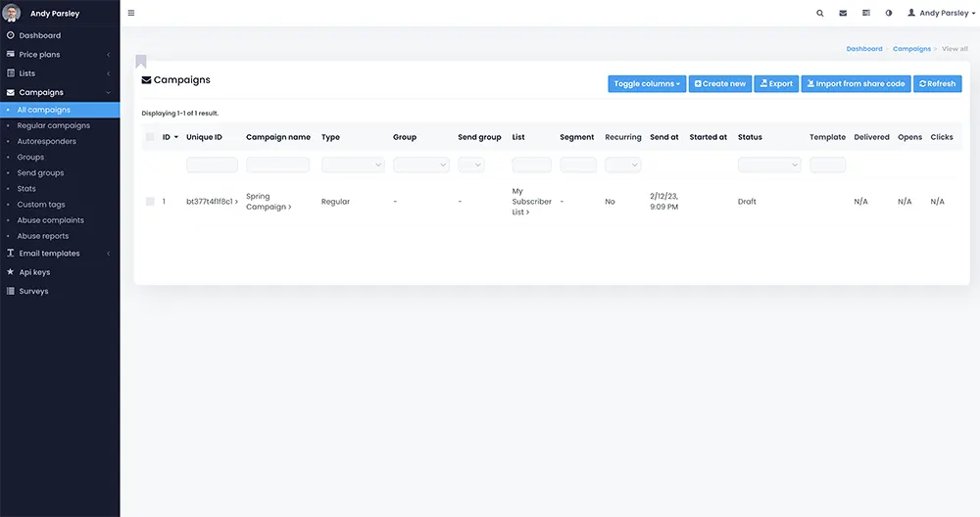980x517 pixels.
Task: Open My Subscriber List link
Action: pyautogui.click(x=532, y=202)
